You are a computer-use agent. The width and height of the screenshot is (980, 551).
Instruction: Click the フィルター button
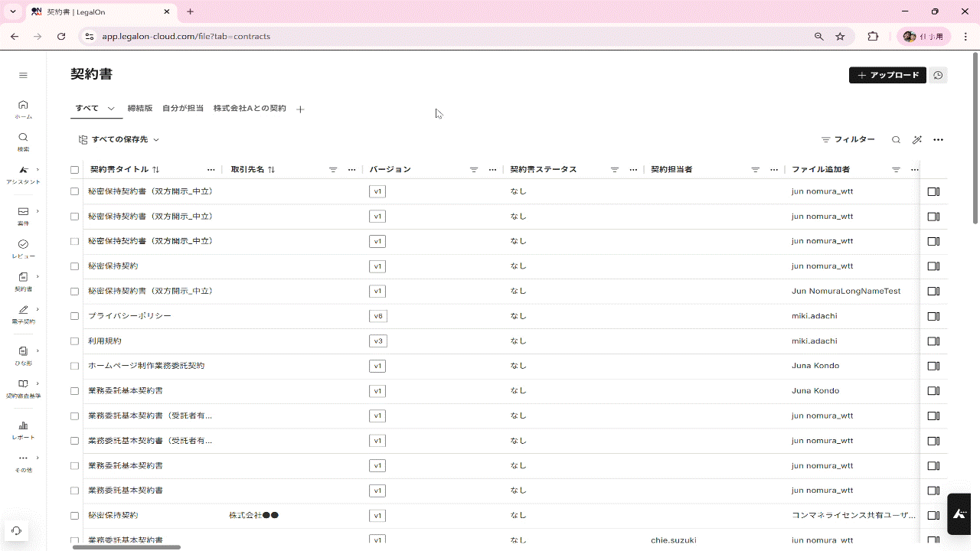pyautogui.click(x=848, y=140)
